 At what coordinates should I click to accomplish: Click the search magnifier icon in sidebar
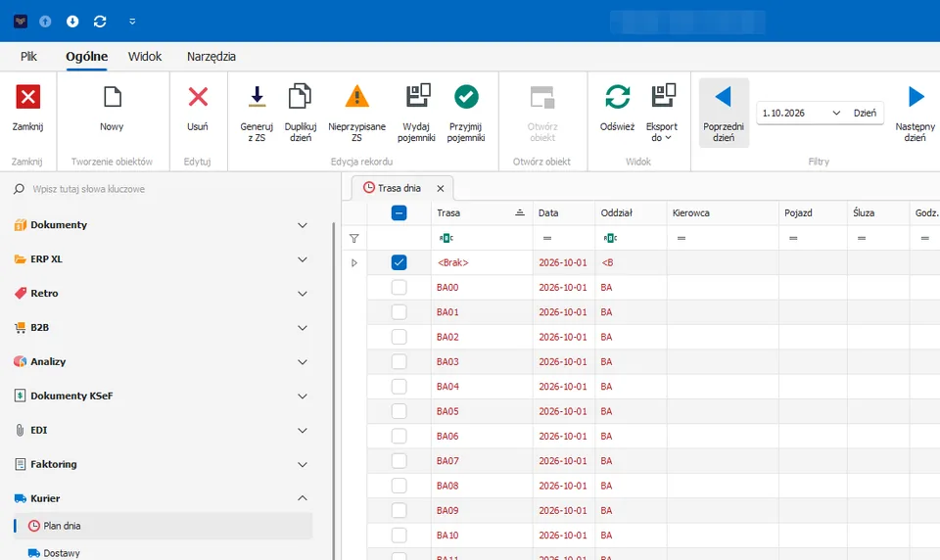[x=20, y=189]
